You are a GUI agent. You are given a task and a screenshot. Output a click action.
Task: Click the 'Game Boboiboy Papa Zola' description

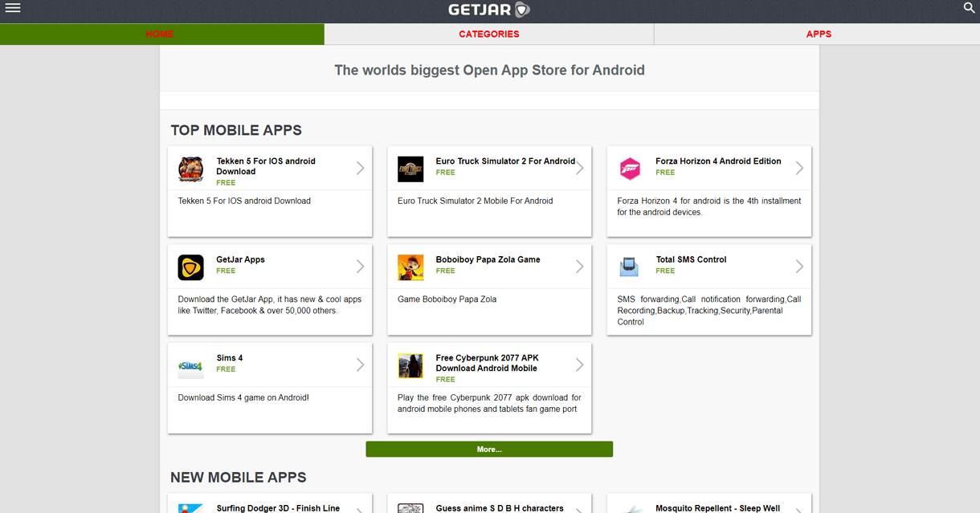[x=447, y=299]
